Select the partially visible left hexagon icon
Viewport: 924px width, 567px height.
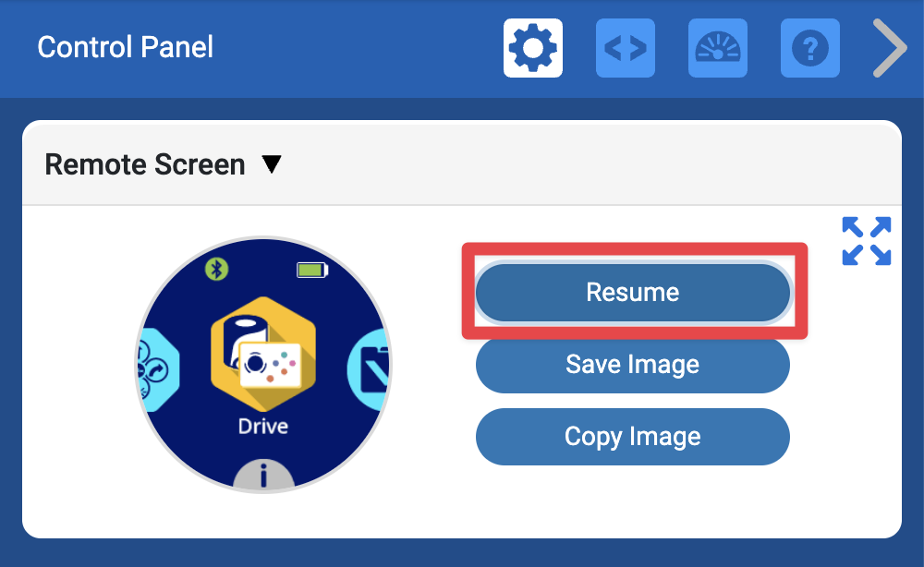pyautogui.click(x=158, y=369)
